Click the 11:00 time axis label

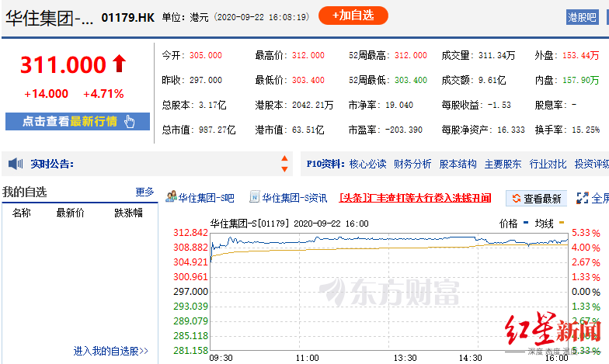(307, 358)
